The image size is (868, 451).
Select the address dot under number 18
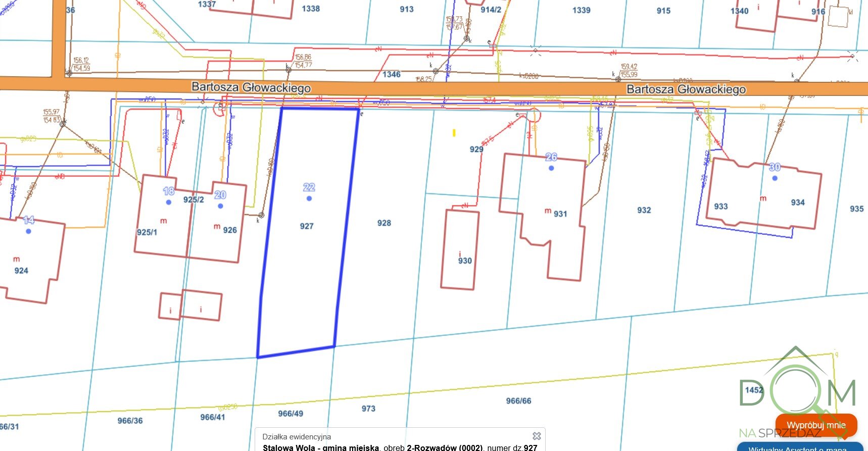169,202
